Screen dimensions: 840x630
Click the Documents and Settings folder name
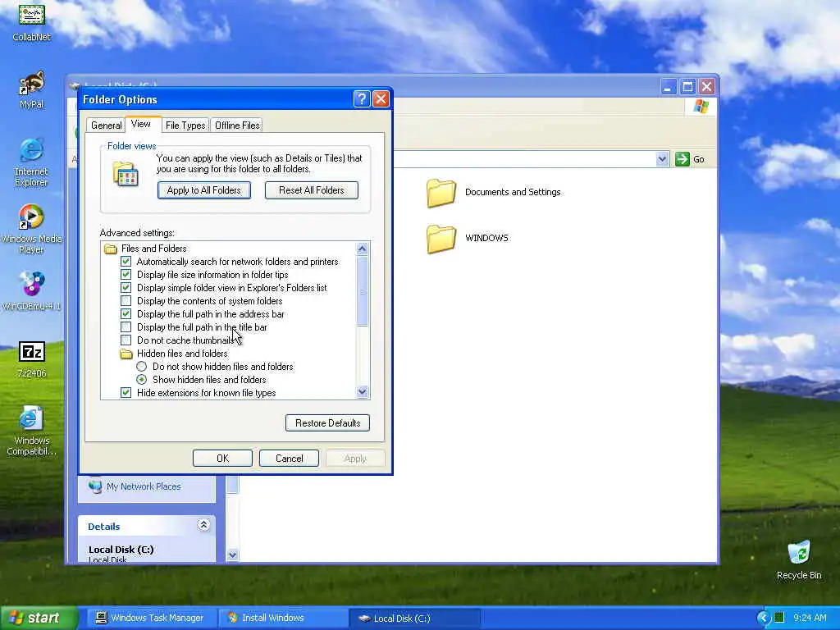tap(513, 192)
